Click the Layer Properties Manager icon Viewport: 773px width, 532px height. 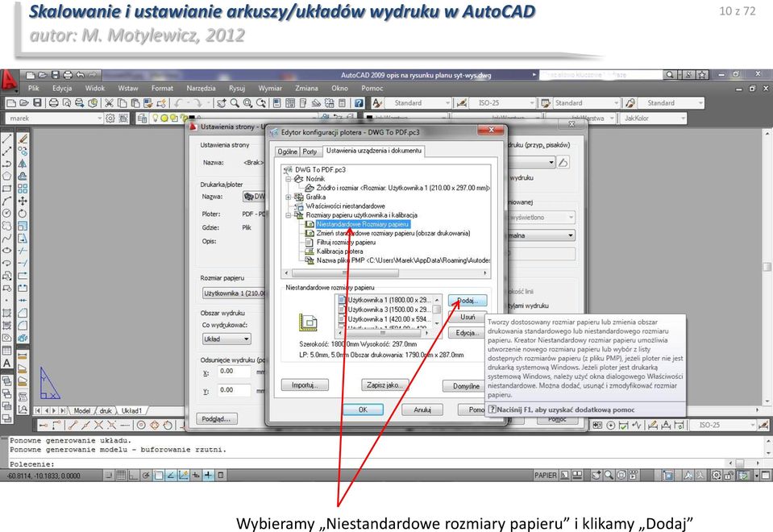142,118
